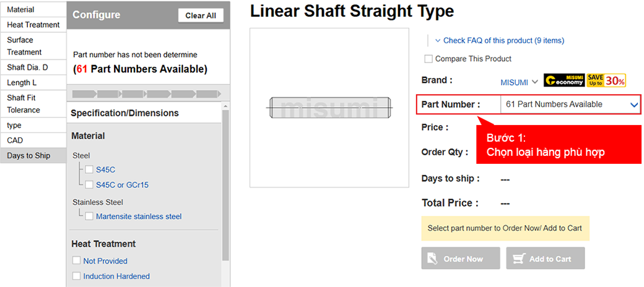Screen dimensions: 644x287
Task: Select the Not Provided heat treatment checkbox
Action: tap(76, 261)
